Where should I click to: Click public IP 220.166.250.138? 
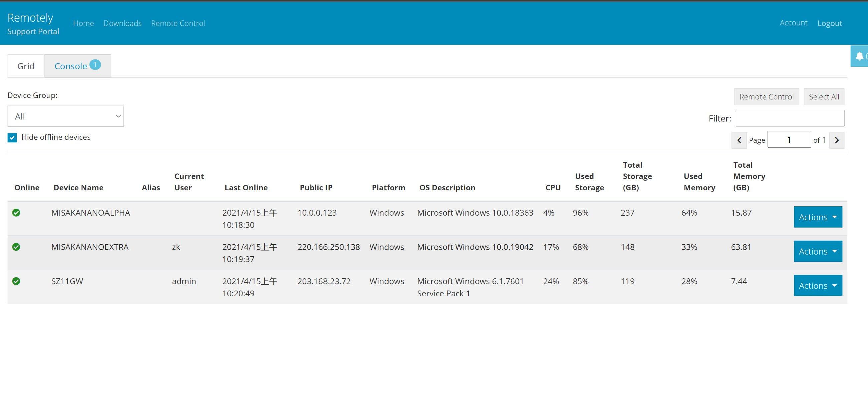[329, 247]
